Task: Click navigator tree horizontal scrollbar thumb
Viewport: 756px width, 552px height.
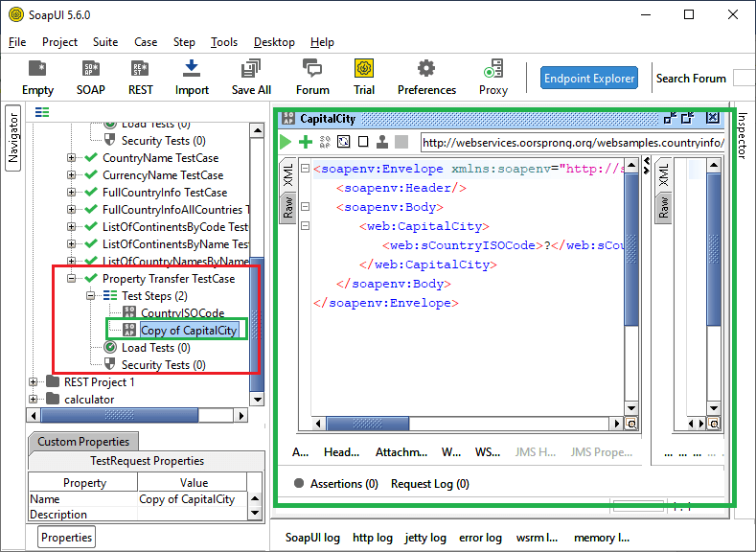Action: click(120, 415)
